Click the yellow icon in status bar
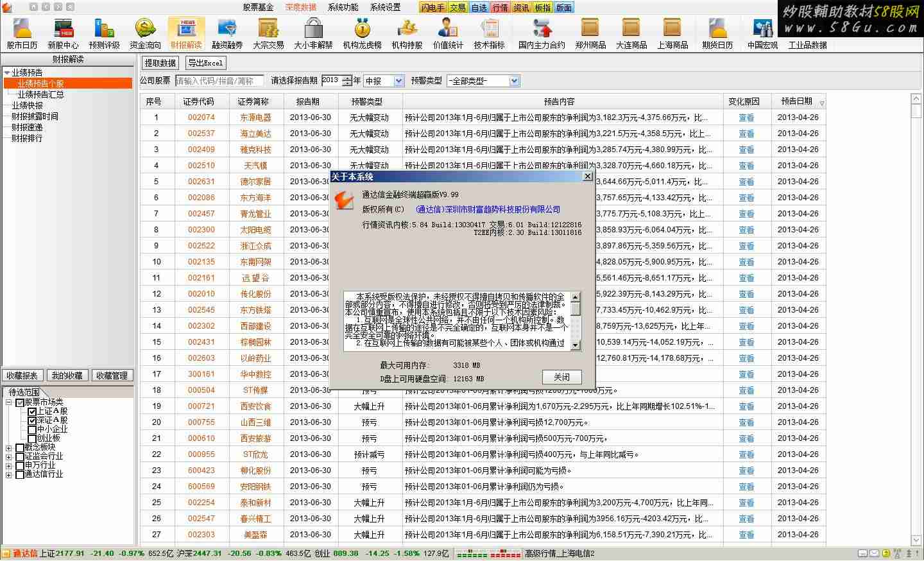924x561 pixels. 886,553
